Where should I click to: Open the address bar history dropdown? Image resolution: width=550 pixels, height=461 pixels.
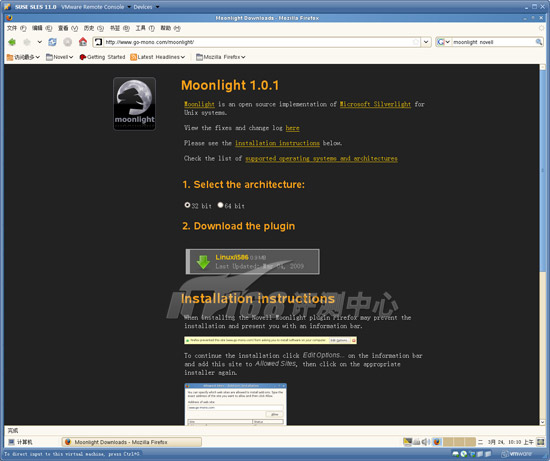tap(426, 42)
